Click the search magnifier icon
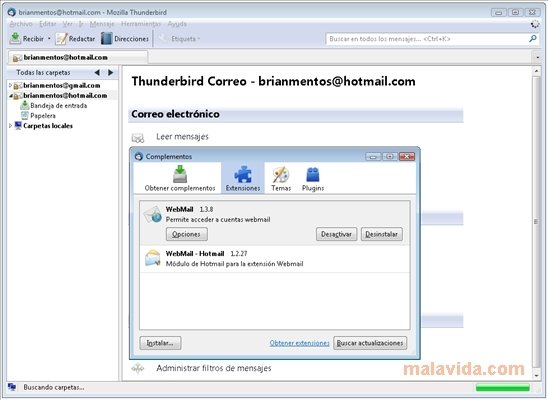 [533, 38]
